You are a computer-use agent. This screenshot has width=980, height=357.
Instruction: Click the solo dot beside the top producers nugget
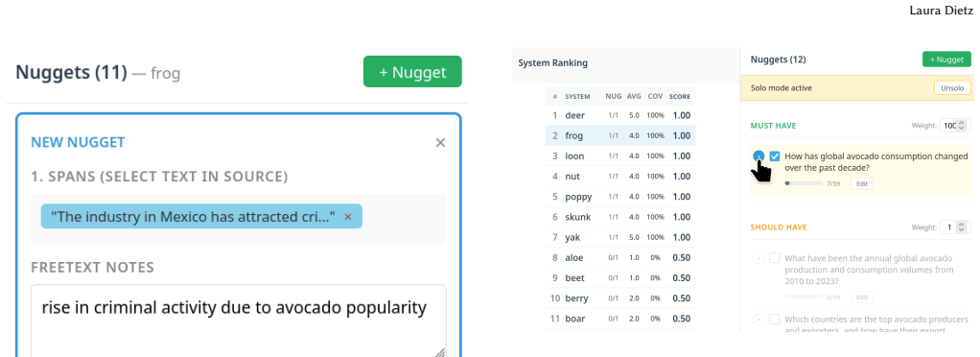(758, 319)
